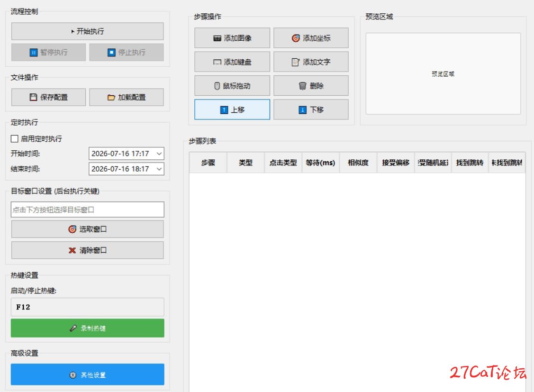Image resolution: width=534 pixels, height=392 pixels.
Task: Move step up with 上移 arrow icon
Action: click(224, 109)
